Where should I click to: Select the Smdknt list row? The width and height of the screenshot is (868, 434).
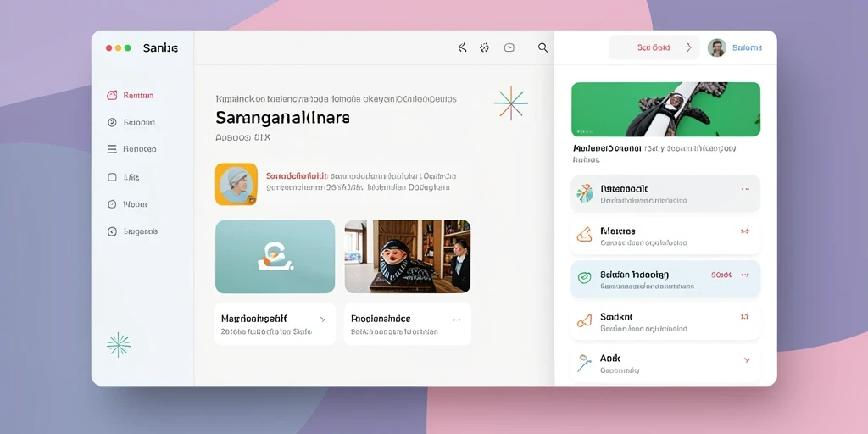tap(665, 321)
